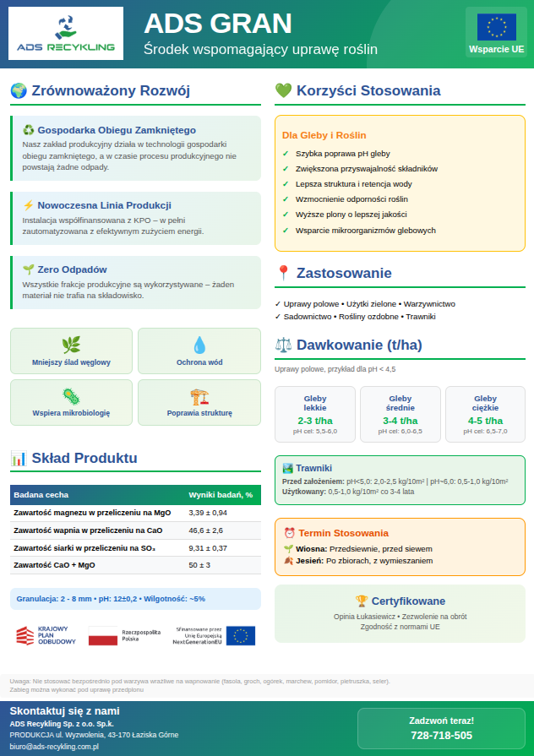Click the Sadownictwo • Rośliny ozdobne line
This screenshot has width=534, height=756.
355,317
